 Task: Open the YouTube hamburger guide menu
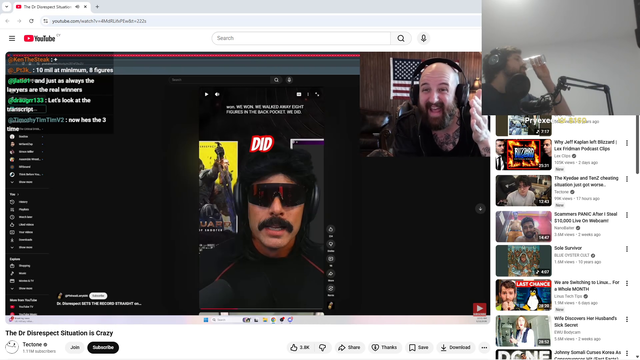click(12, 38)
